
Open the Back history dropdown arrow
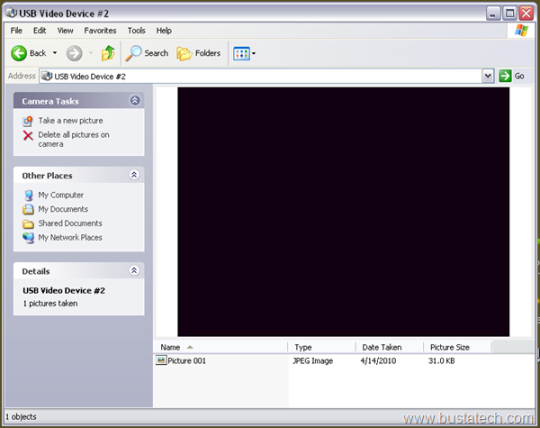[x=55, y=53]
